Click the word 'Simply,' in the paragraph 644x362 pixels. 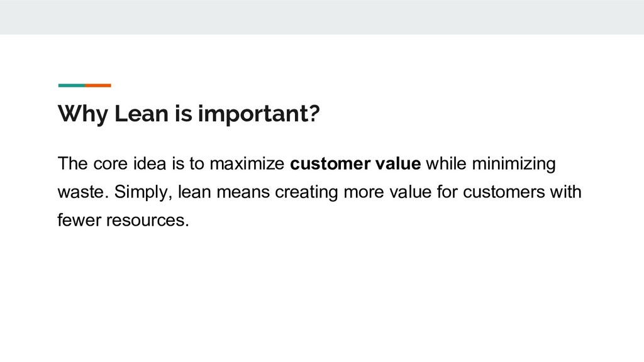tap(143, 192)
